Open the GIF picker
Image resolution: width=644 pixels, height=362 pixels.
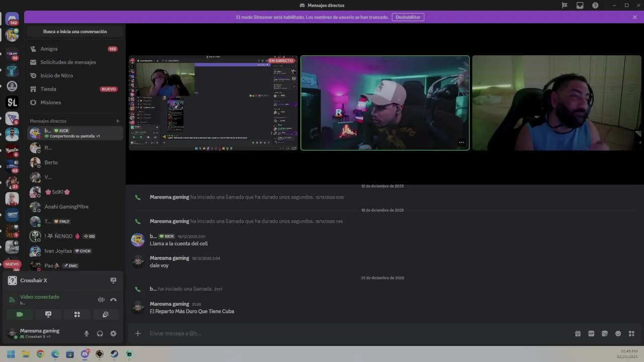591,333
